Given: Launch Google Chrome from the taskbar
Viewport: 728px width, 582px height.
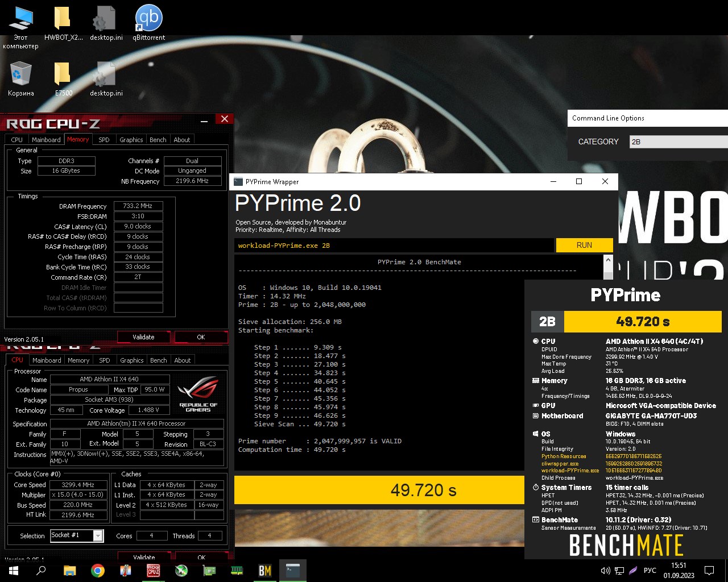Looking at the screenshot, I should (98, 571).
